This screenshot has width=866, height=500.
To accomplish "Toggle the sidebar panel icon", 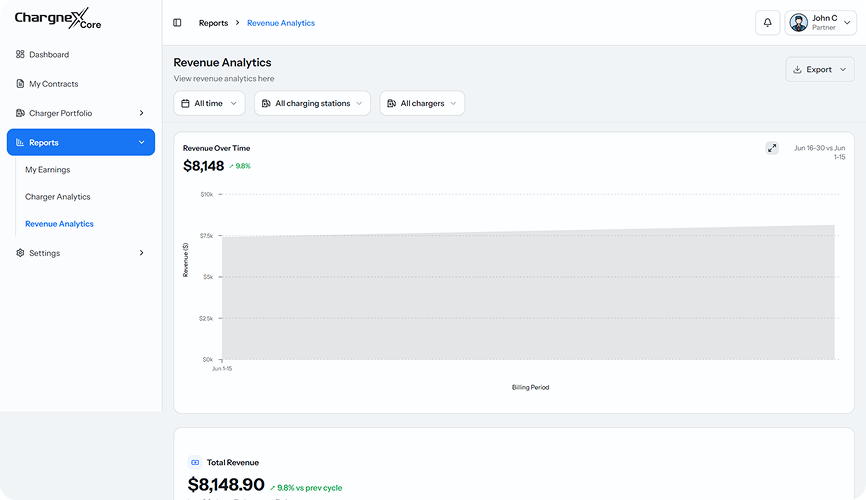I will (177, 23).
